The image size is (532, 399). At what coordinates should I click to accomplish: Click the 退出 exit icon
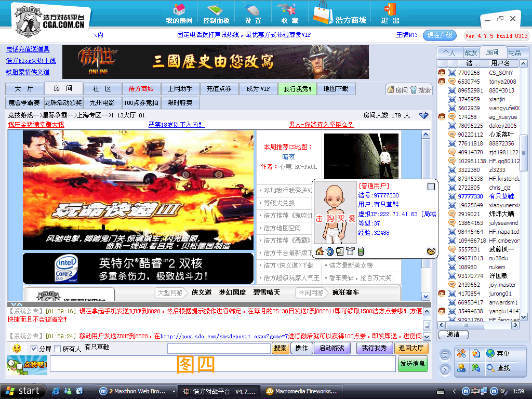point(390,14)
